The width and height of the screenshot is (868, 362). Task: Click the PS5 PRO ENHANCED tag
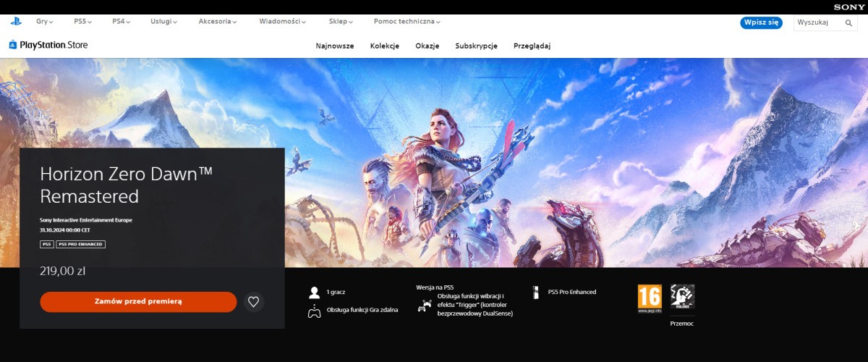81,245
